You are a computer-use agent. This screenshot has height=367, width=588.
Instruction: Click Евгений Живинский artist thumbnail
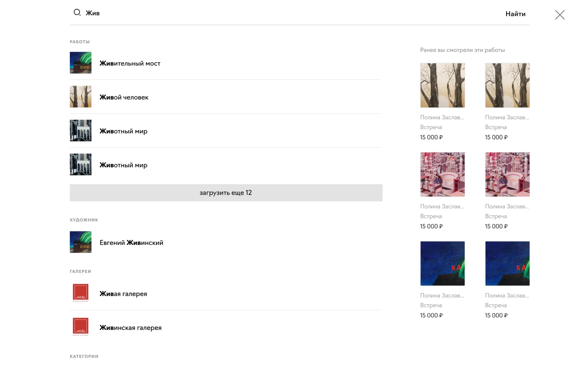(81, 242)
